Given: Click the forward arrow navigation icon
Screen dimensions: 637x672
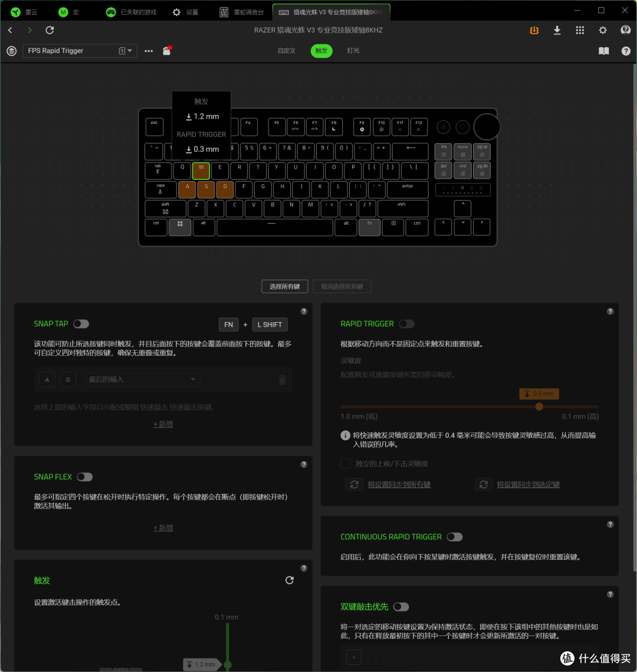Looking at the screenshot, I should pyautogui.click(x=29, y=30).
